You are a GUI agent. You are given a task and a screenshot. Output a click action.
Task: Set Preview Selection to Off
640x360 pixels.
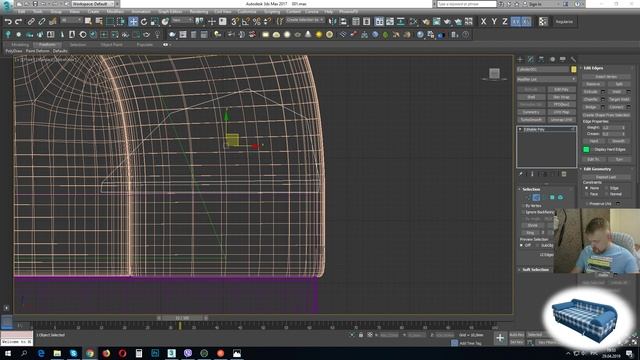point(521,245)
